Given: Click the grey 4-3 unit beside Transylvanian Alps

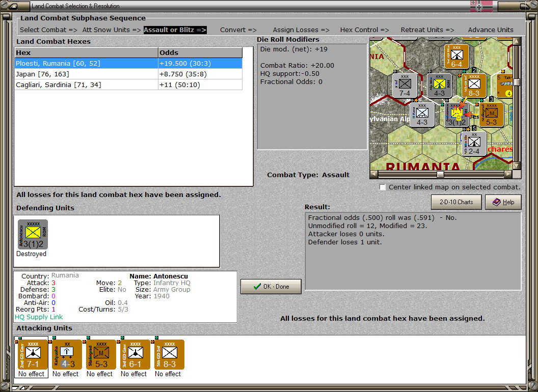Looking at the screenshot, I should click(x=422, y=115).
